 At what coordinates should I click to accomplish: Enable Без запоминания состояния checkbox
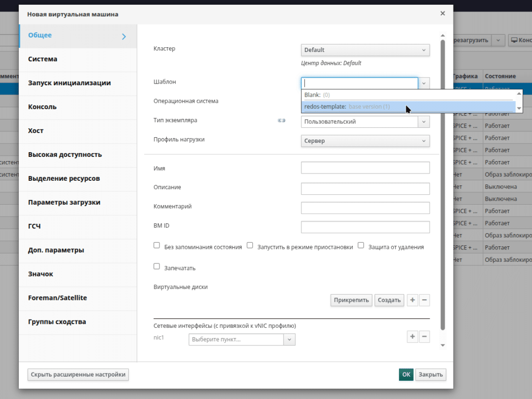click(x=157, y=245)
